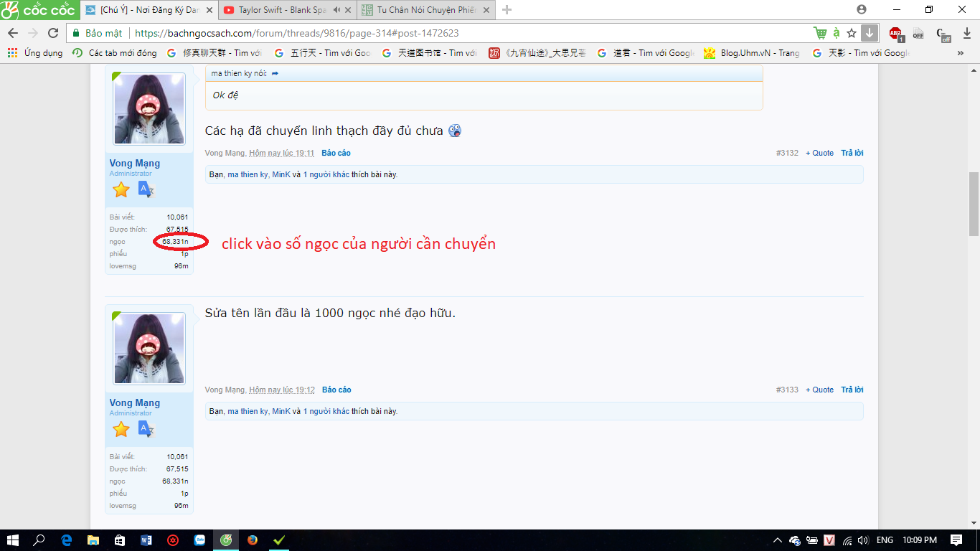
Task: Open the AdBlock extension icon
Action: [895, 33]
